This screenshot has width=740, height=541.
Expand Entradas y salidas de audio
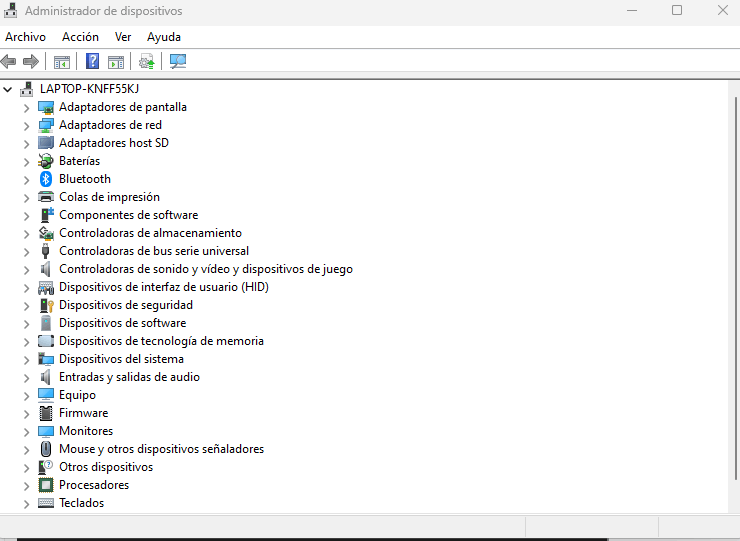26,378
